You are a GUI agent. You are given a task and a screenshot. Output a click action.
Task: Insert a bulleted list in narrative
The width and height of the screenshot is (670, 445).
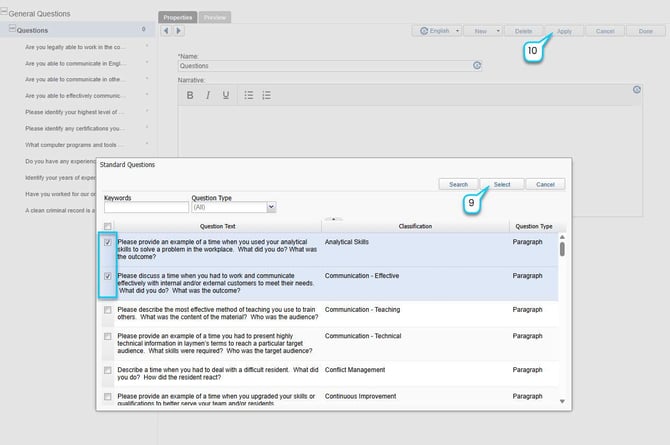tap(249, 95)
